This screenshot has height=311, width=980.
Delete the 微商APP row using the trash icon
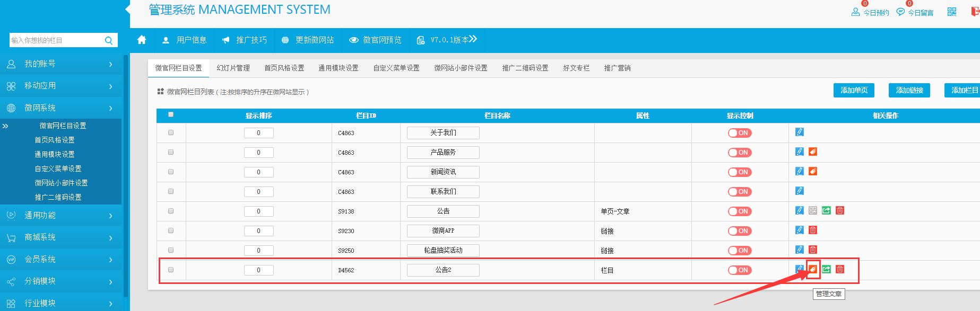(x=812, y=230)
